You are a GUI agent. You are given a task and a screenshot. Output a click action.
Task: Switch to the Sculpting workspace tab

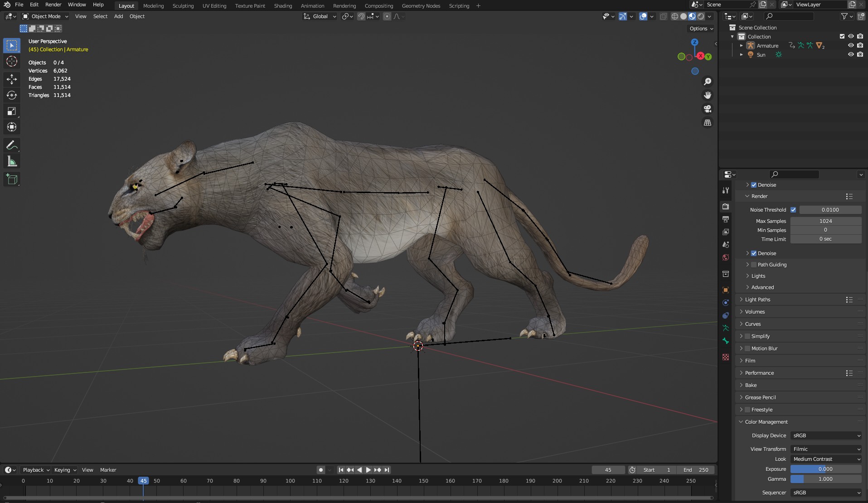pyautogui.click(x=183, y=6)
